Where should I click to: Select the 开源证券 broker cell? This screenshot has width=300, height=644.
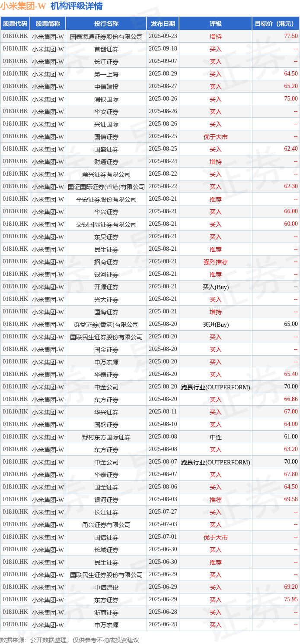click(x=106, y=287)
